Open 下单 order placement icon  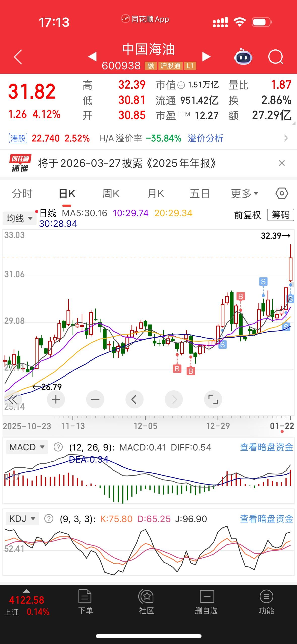pyautogui.click(x=85, y=602)
